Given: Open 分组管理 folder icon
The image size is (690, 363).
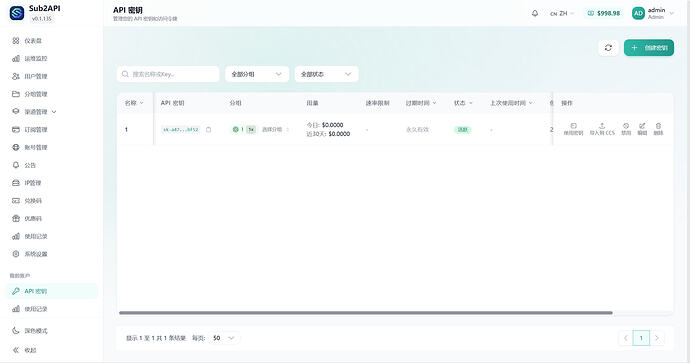Looking at the screenshot, I should [16, 94].
